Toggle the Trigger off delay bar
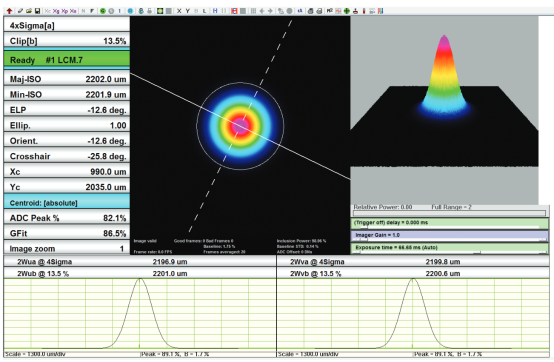 pyautogui.click(x=450, y=223)
